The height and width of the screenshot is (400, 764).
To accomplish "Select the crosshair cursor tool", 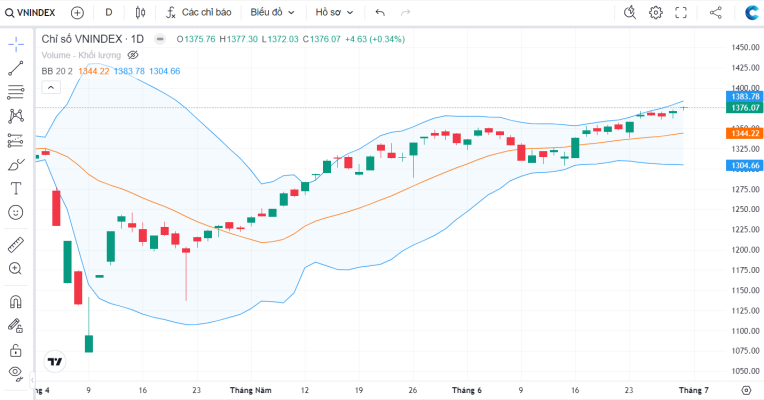I will pyautogui.click(x=16, y=44).
